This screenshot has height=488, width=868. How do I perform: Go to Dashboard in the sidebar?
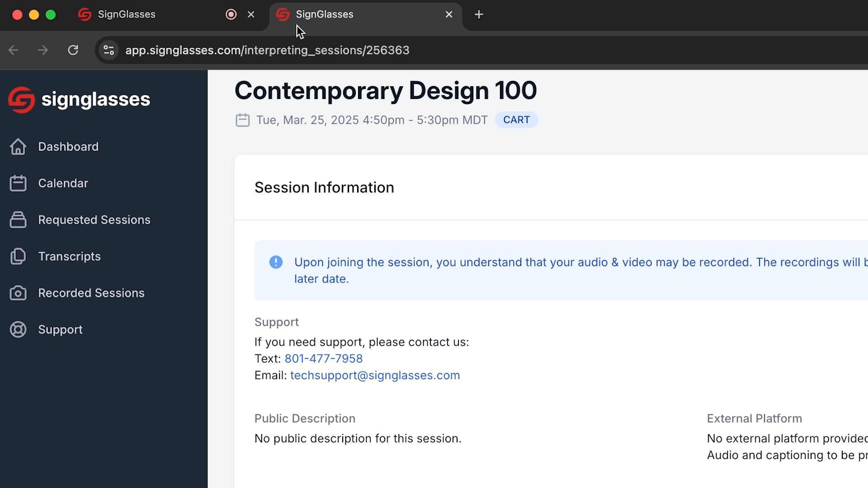(68, 146)
